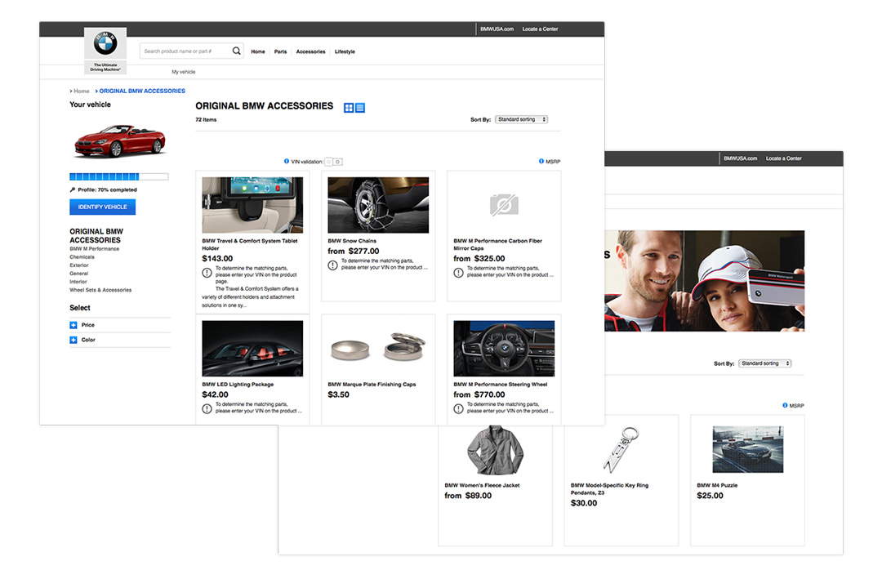Open the BMW M Performance category

pyautogui.click(x=95, y=249)
